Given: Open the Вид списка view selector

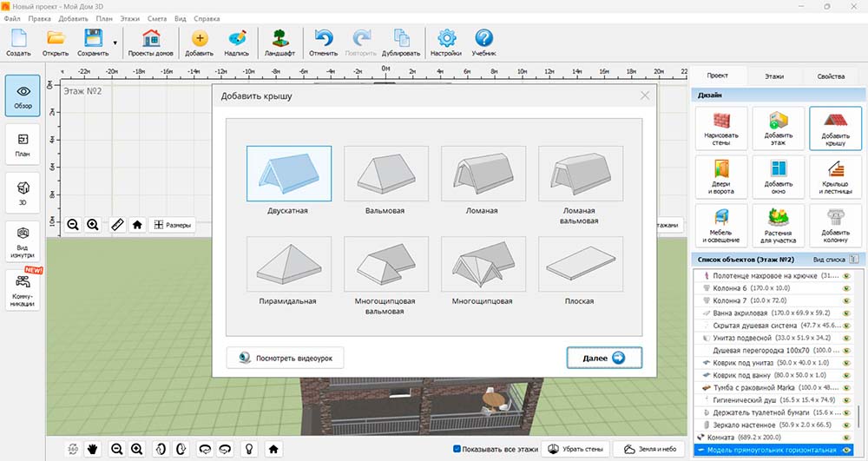Looking at the screenshot, I should (835, 259).
